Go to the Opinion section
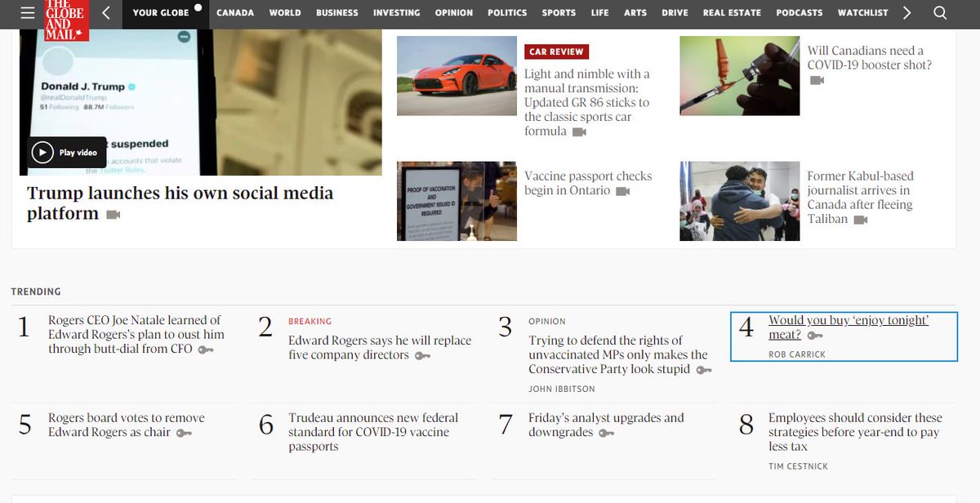 454,13
